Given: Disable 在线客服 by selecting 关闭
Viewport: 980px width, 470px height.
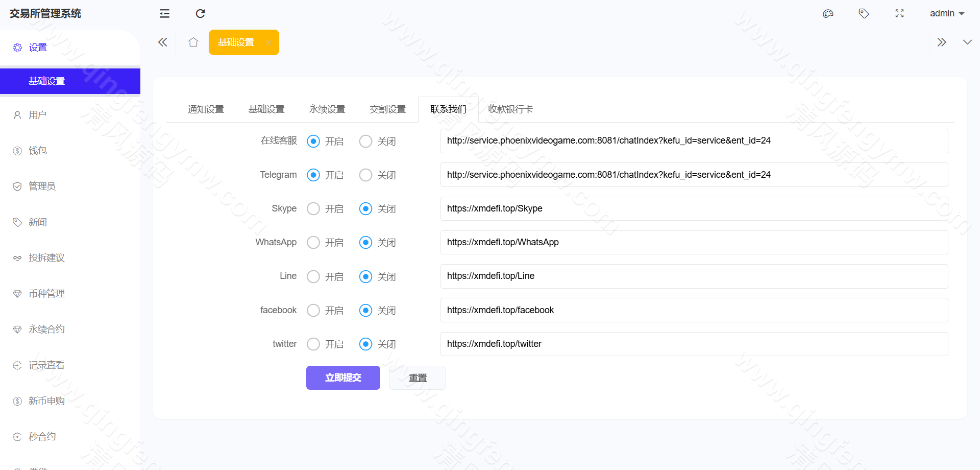Looking at the screenshot, I should point(365,141).
